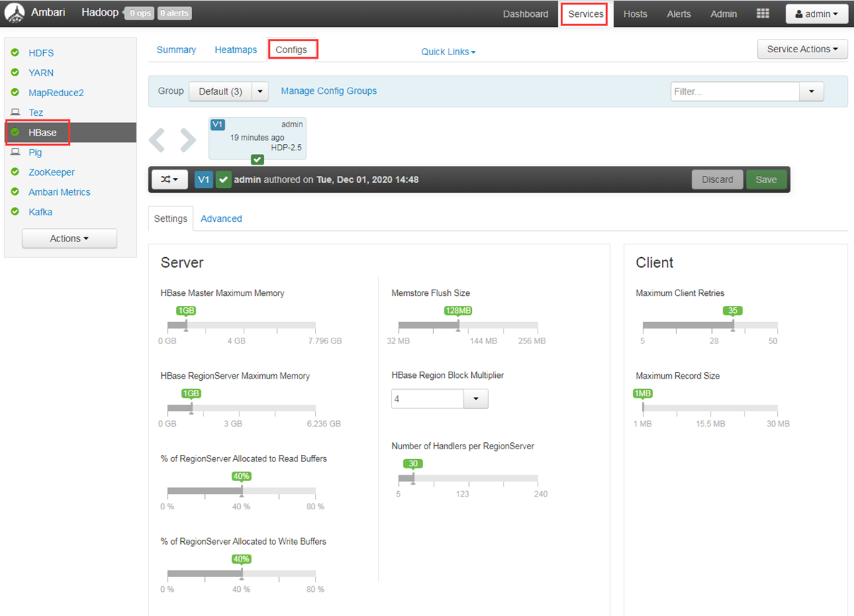854x616 pixels.
Task: Open the admin user dropdown
Action: (x=817, y=13)
